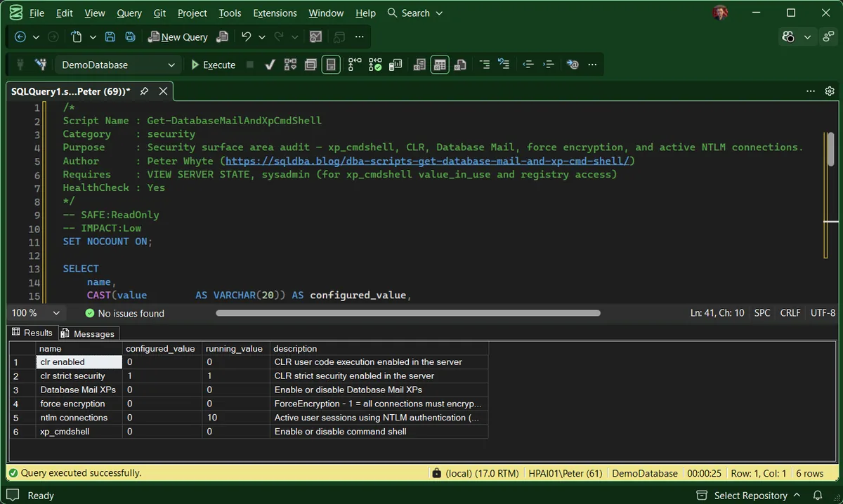This screenshot has width=843, height=504.
Task: Open the Query Options icon
Action: (x=311, y=65)
